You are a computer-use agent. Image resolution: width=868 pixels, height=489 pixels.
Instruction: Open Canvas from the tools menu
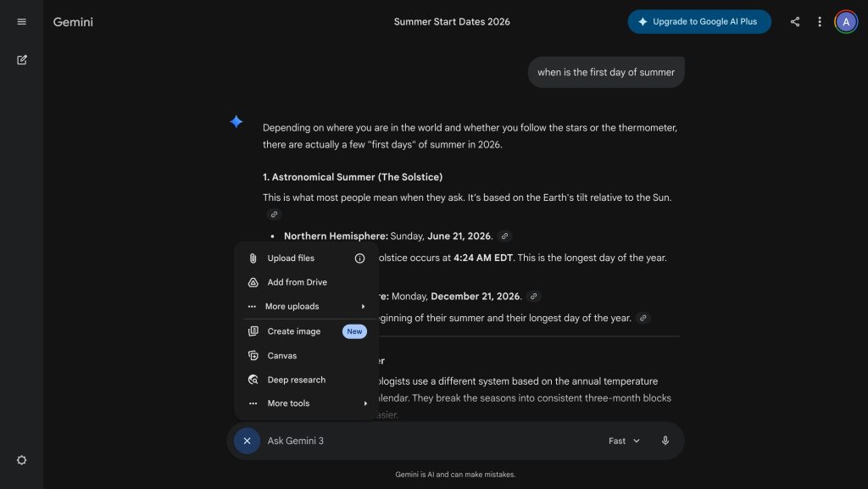click(x=282, y=356)
